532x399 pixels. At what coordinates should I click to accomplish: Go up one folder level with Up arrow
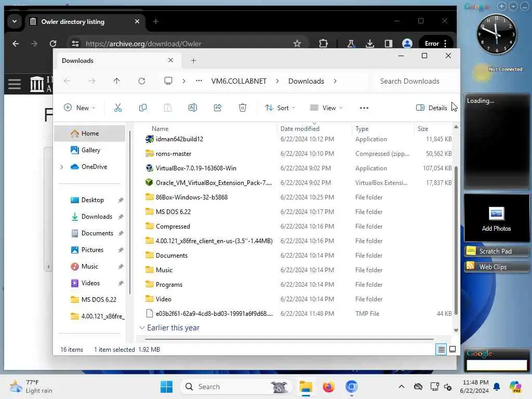click(116, 81)
